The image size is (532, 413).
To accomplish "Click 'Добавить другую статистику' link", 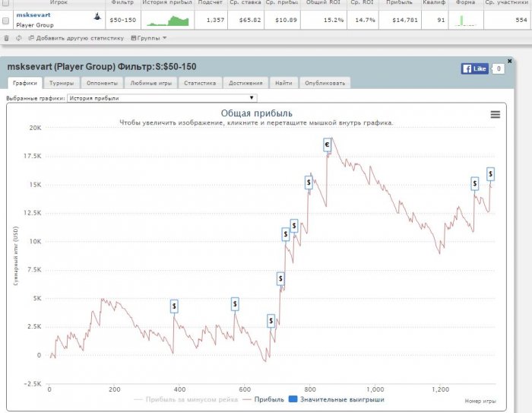I will [74, 37].
